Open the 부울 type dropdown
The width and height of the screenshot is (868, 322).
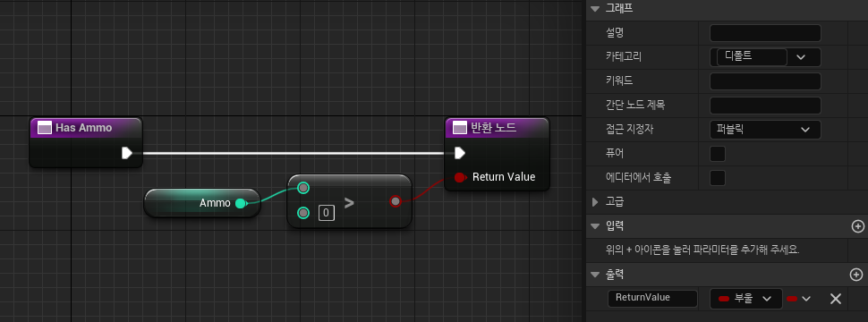(745, 299)
